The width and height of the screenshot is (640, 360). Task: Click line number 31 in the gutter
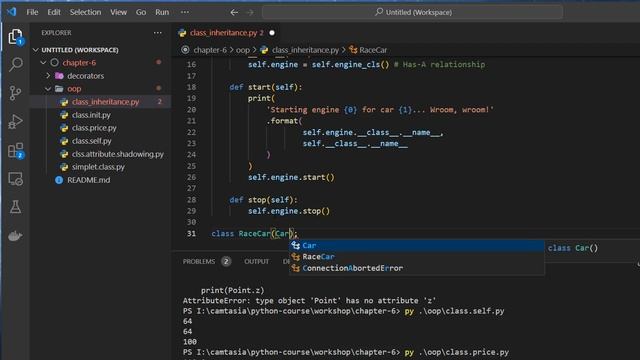point(191,234)
